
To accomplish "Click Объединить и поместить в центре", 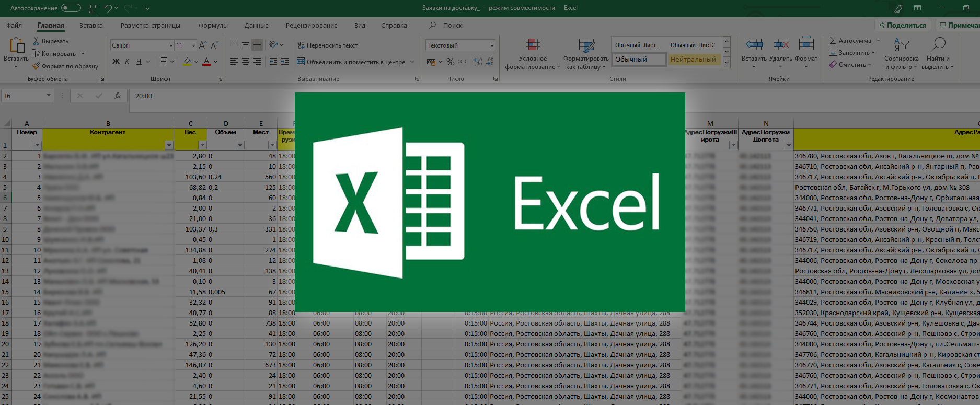I will (351, 62).
